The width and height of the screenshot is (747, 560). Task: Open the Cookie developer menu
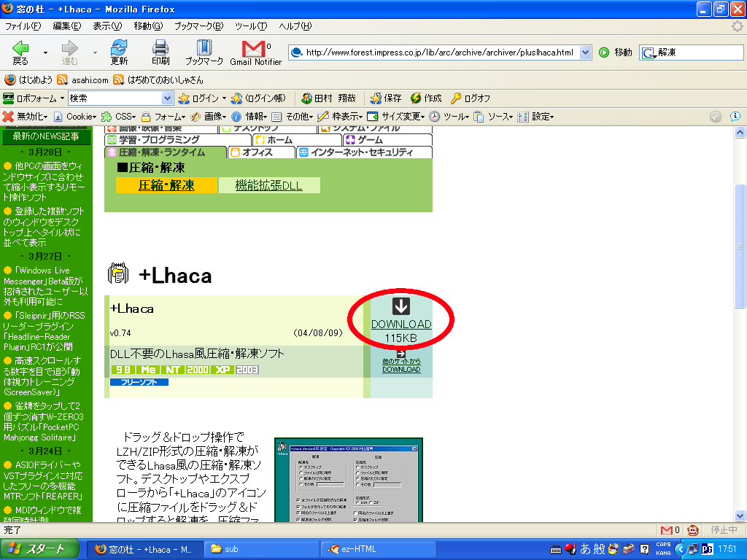tap(75, 117)
